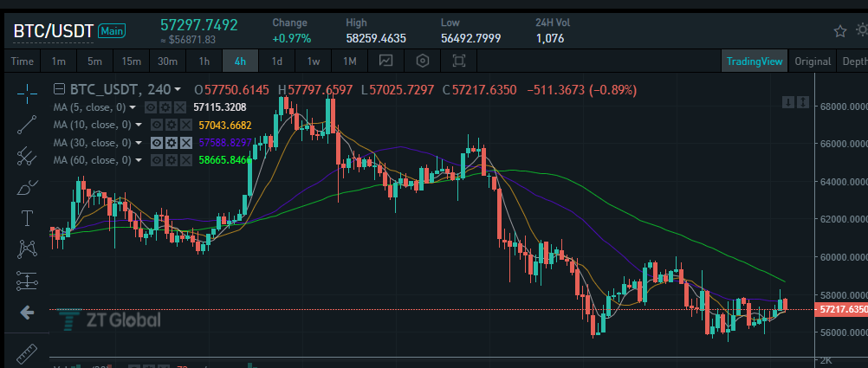Image resolution: width=868 pixels, height=368 pixels.
Task: Enter fullscreen chart mode icon
Action: [x=458, y=61]
